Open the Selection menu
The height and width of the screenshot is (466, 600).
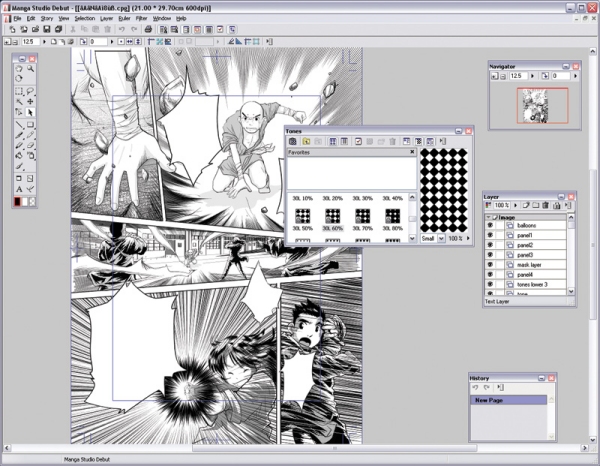point(85,18)
